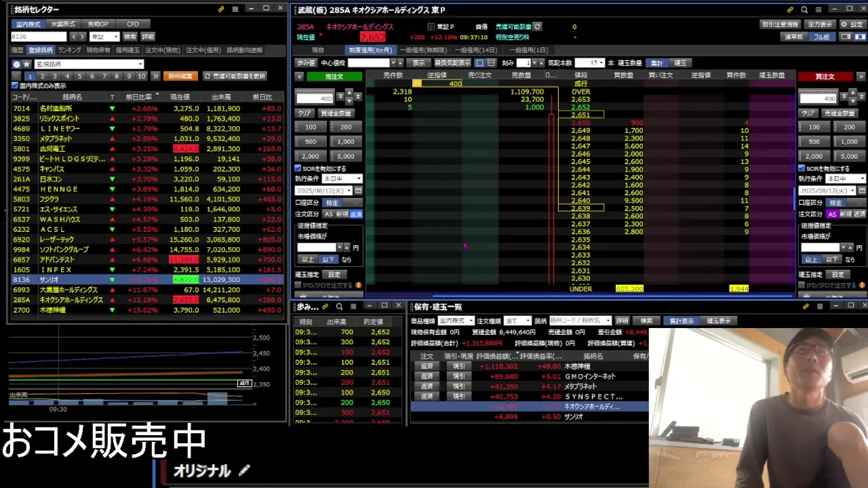Click the star favorites icon
This screenshot has height=488, width=868.
[x=27, y=64]
